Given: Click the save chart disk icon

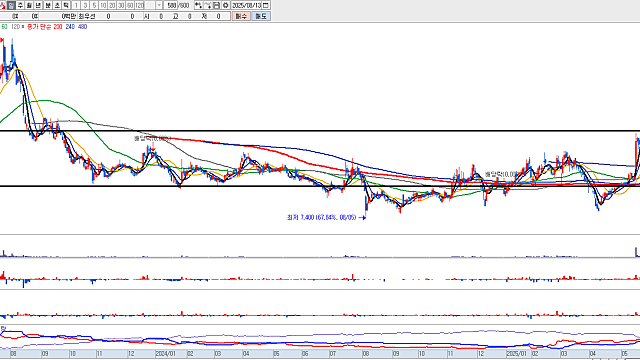Looking at the screenshot, I should [216, 5].
